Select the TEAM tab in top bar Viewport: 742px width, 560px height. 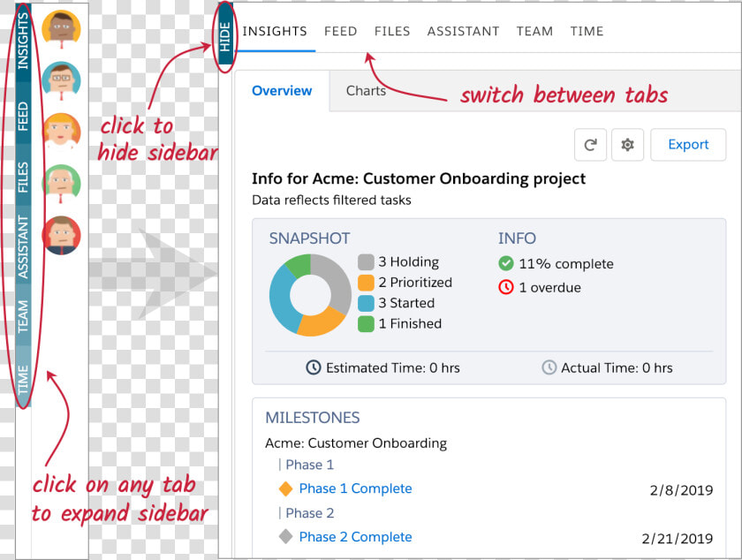click(534, 31)
